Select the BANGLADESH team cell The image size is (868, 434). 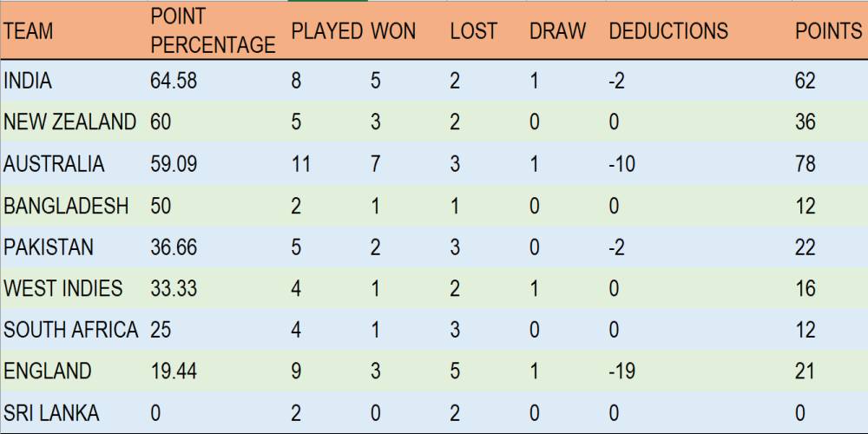[74, 206]
